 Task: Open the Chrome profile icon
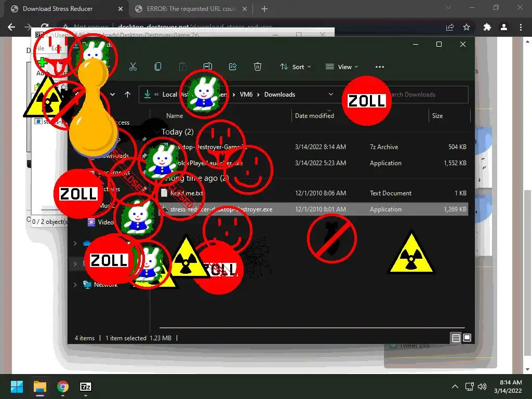(x=504, y=27)
